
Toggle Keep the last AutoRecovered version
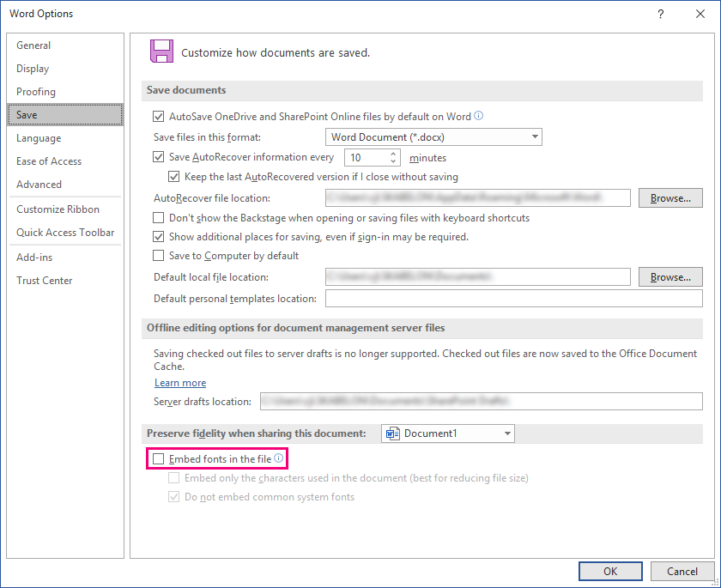173,177
